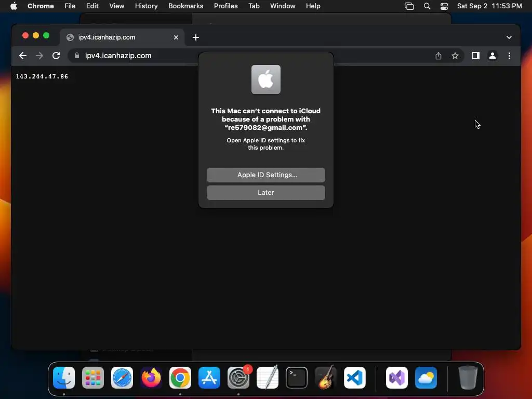This screenshot has height=399, width=532.
Task: Click the IP address text 143.244.47.86
Action: click(42, 76)
